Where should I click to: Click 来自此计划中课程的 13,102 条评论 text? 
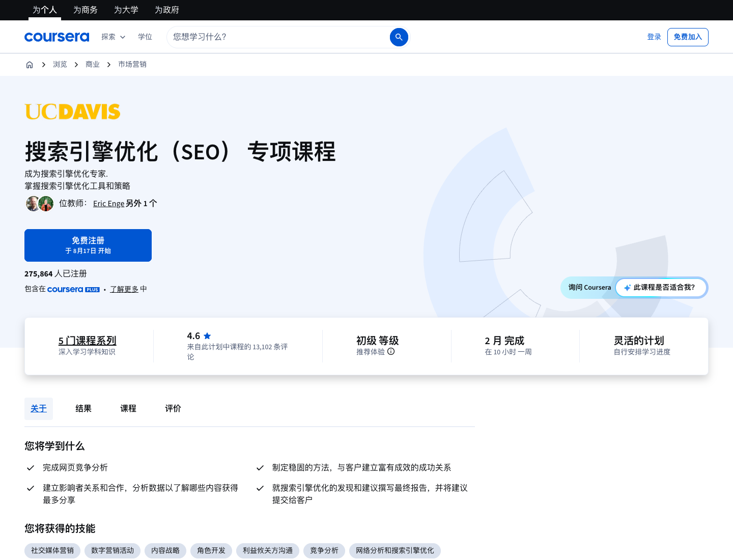pyautogui.click(x=237, y=352)
